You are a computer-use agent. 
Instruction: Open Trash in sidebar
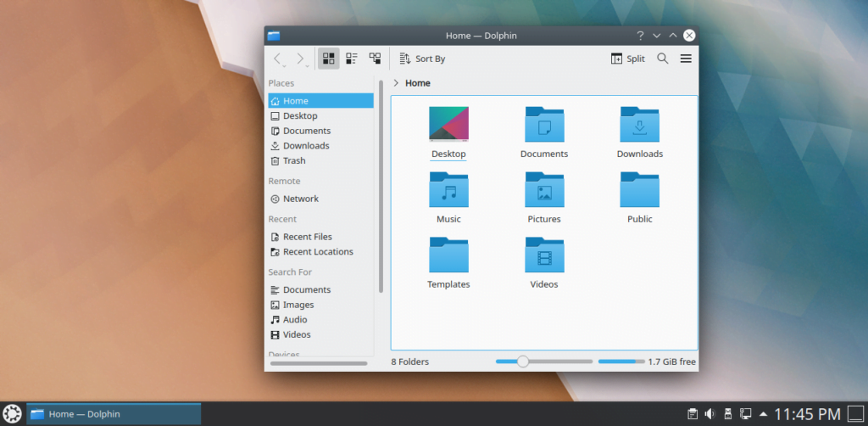click(x=321, y=160)
